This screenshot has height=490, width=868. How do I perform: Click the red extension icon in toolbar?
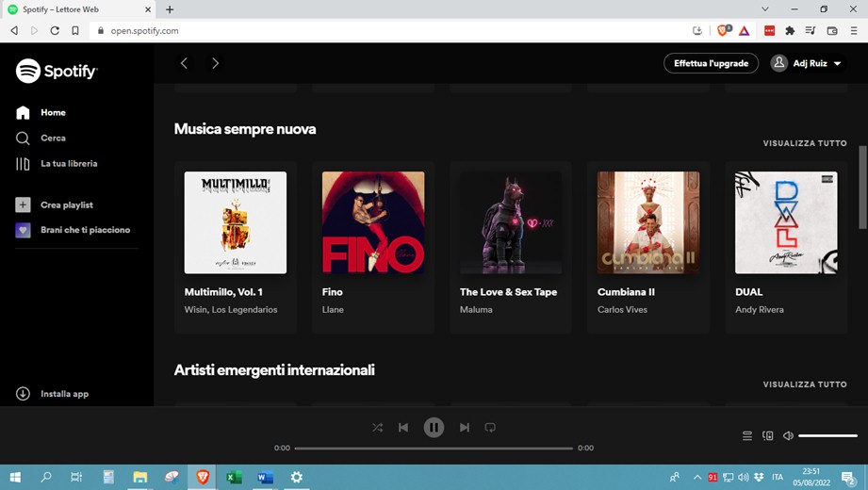769,31
